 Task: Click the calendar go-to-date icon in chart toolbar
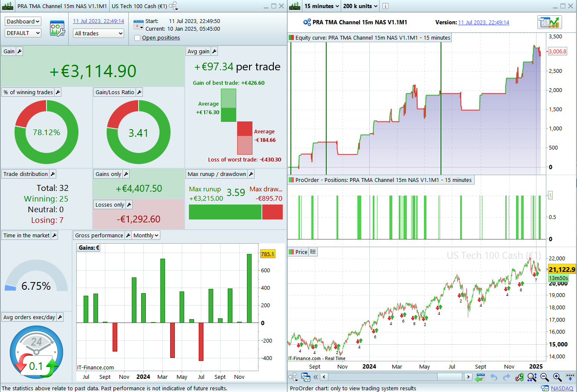[480, 377]
